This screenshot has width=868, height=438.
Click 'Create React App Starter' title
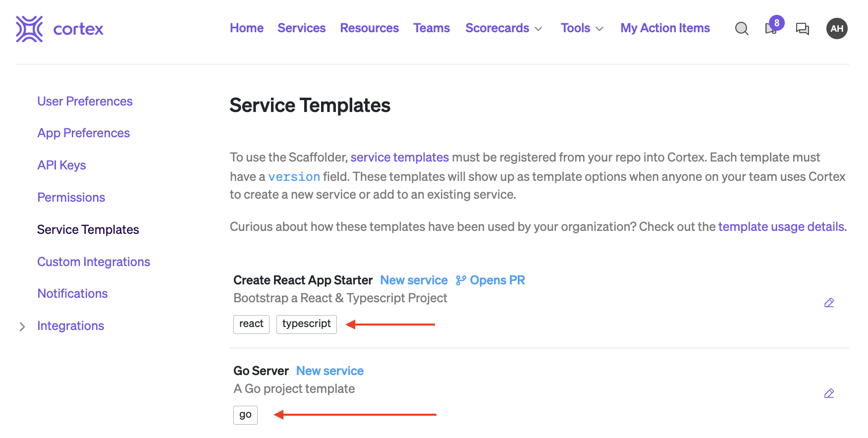pos(303,280)
